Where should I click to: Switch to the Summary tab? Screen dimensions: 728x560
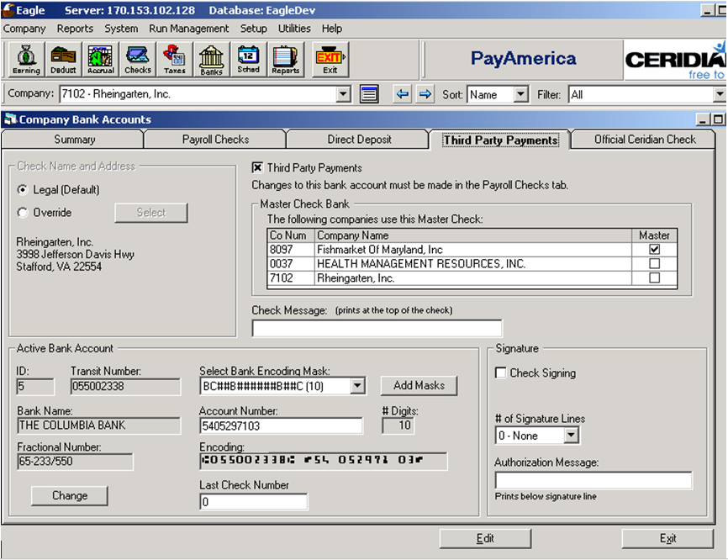(x=74, y=140)
